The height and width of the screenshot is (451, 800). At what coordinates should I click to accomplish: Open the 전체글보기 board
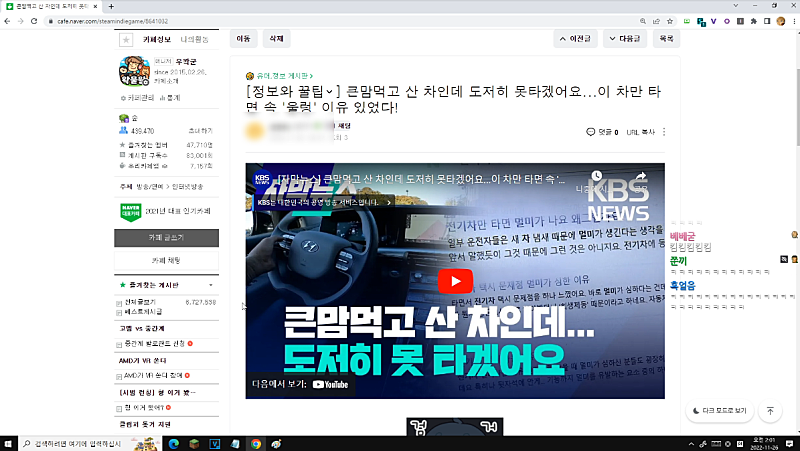tap(140, 302)
